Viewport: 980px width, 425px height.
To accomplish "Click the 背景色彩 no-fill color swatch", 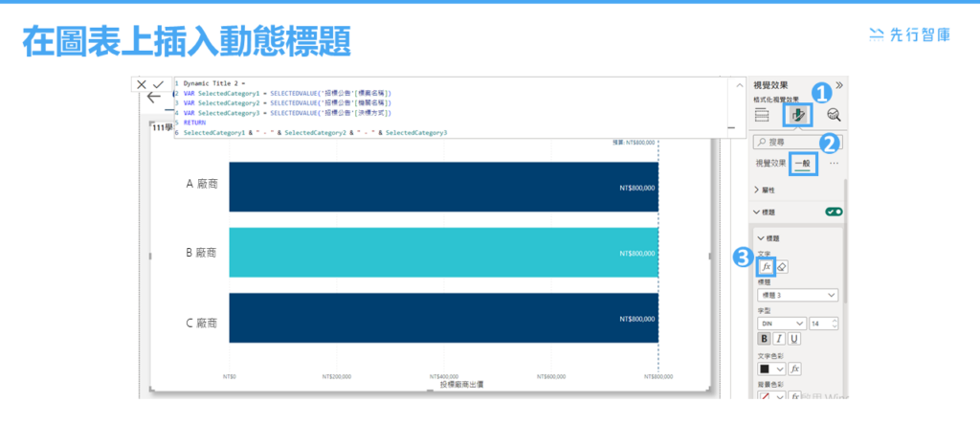I will pos(765,396).
